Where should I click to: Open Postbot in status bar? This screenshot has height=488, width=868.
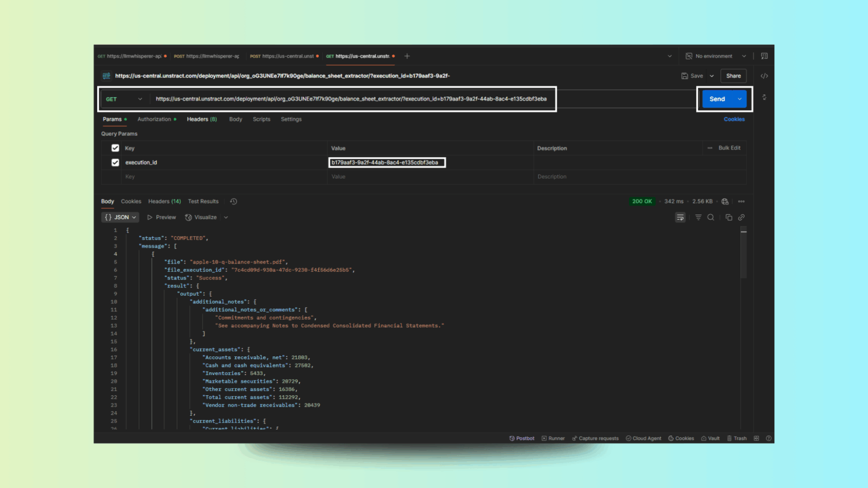coord(522,438)
